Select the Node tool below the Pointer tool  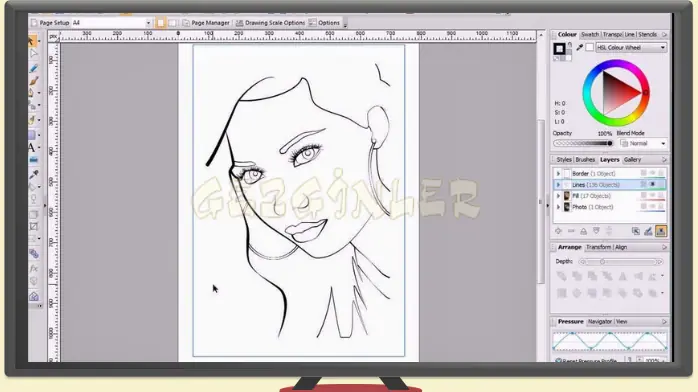coord(33,54)
